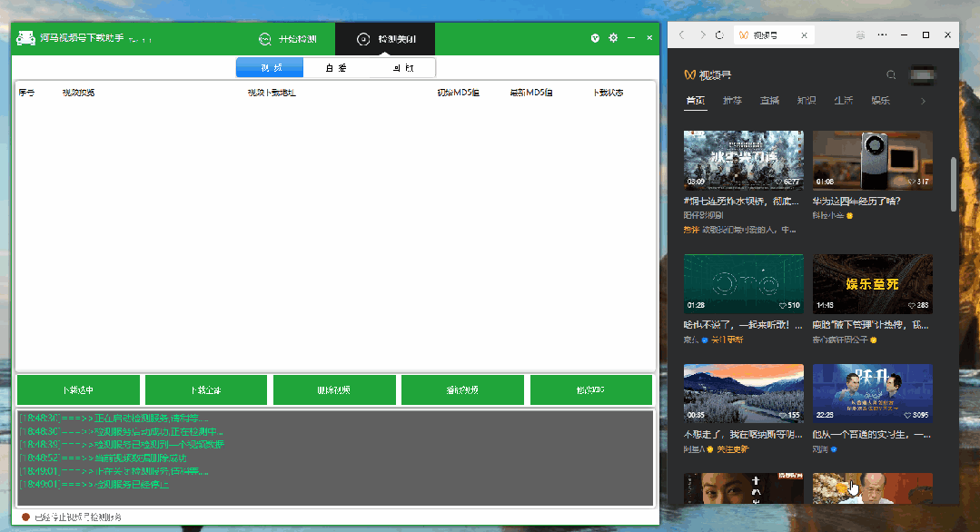This screenshot has width=980, height=532.
Task: Select the 视频号 browser tab
Action: [x=773, y=35]
